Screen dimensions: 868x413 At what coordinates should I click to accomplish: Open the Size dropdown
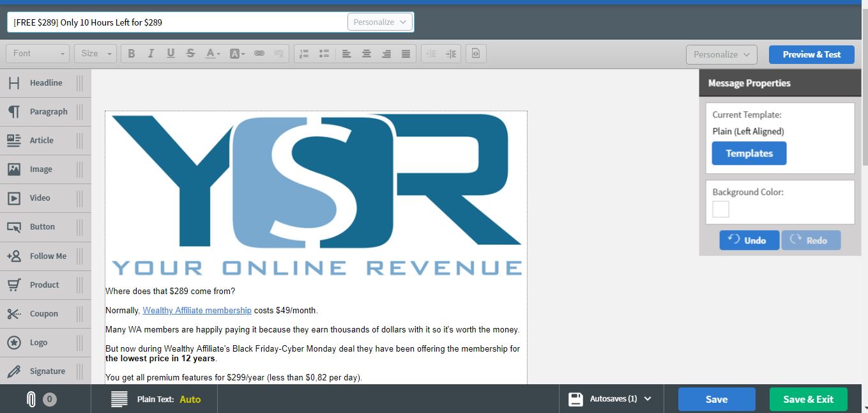95,54
